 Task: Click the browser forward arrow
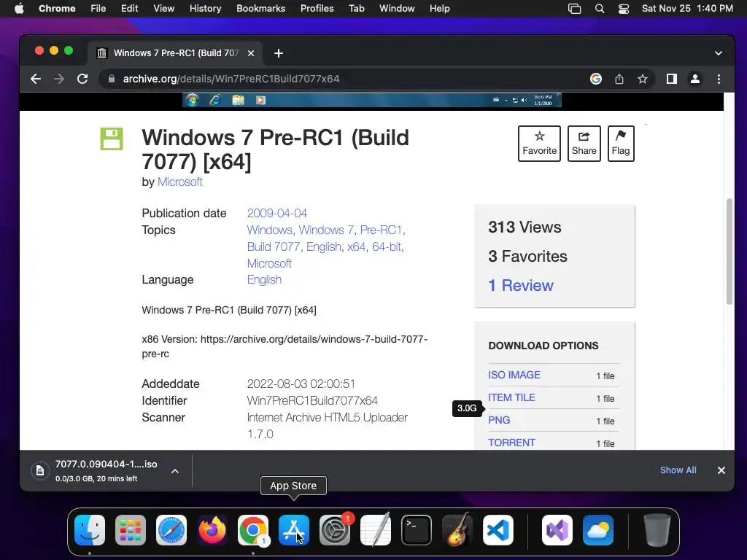[59, 79]
